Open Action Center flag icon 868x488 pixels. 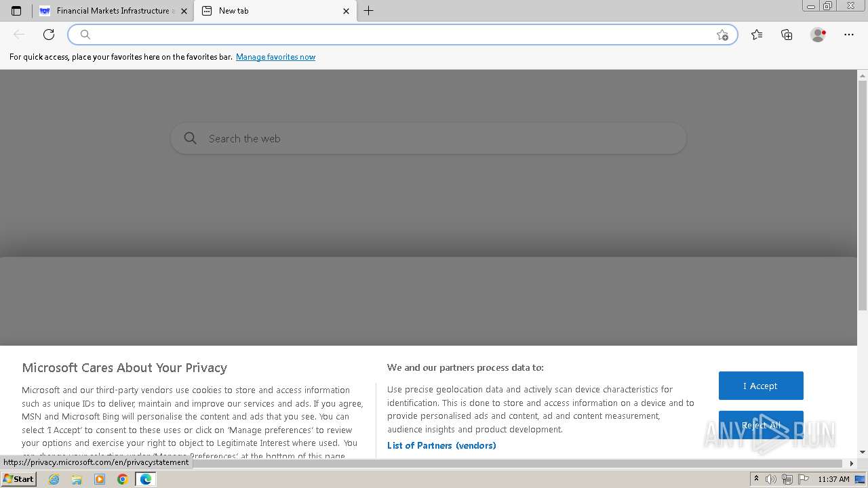[x=804, y=479]
